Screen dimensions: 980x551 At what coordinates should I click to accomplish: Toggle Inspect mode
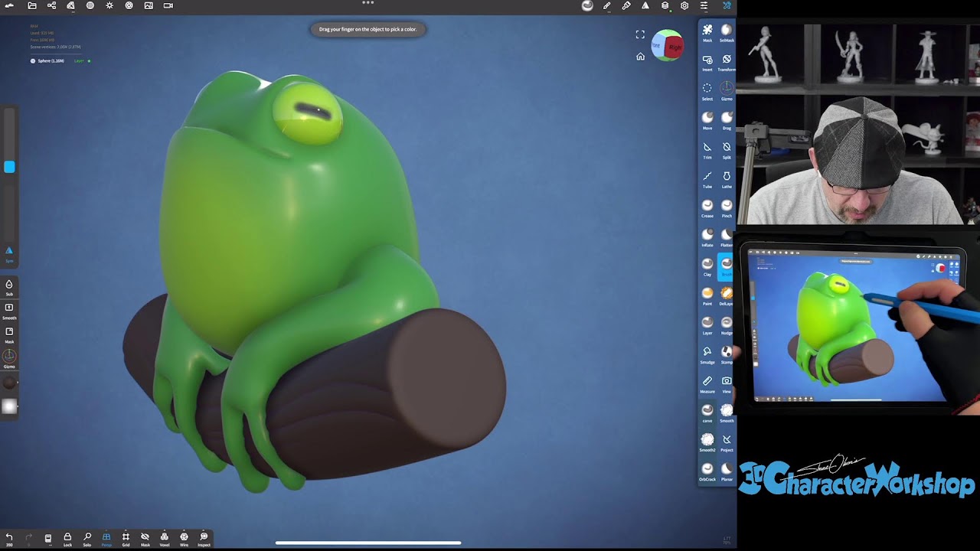204,540
